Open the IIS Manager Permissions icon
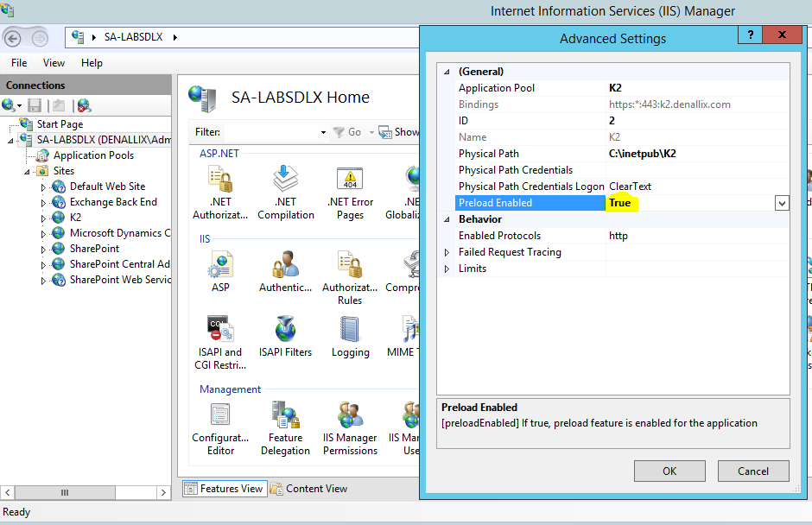The width and height of the screenshot is (812, 525). click(350, 414)
